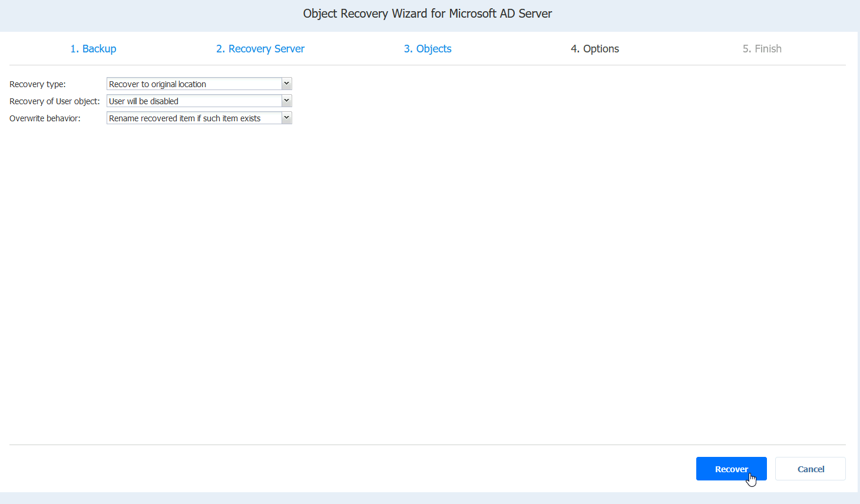The width and height of the screenshot is (860, 504).
Task: Click the 'Recover to original location' field
Action: (194, 84)
